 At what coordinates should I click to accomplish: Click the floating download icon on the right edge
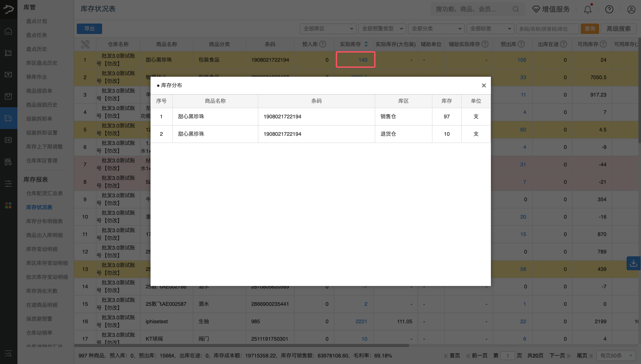pos(634,263)
